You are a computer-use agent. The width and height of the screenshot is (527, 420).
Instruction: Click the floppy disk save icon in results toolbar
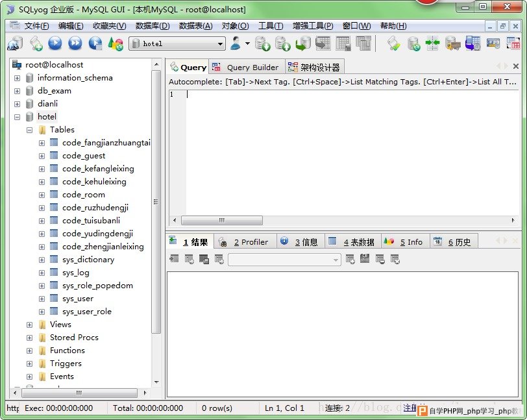click(365, 259)
